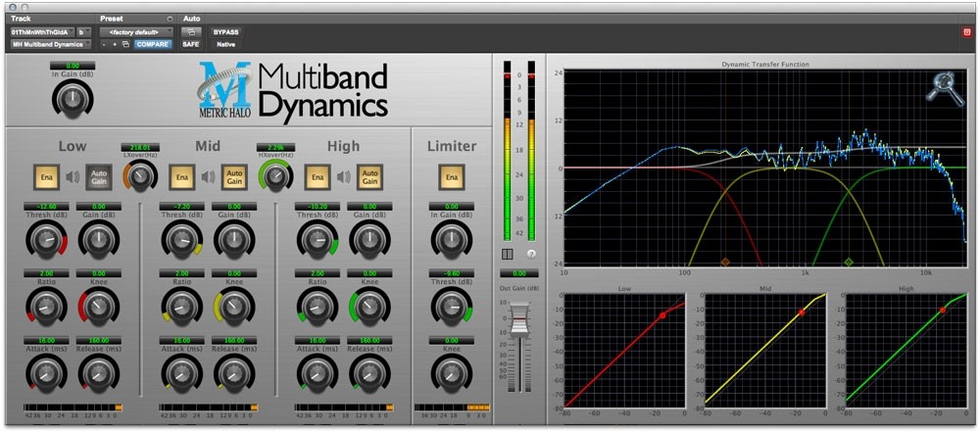The height and width of the screenshot is (432, 980).
Task: Click the Mid transfer curve threshold point
Action: coord(802,312)
